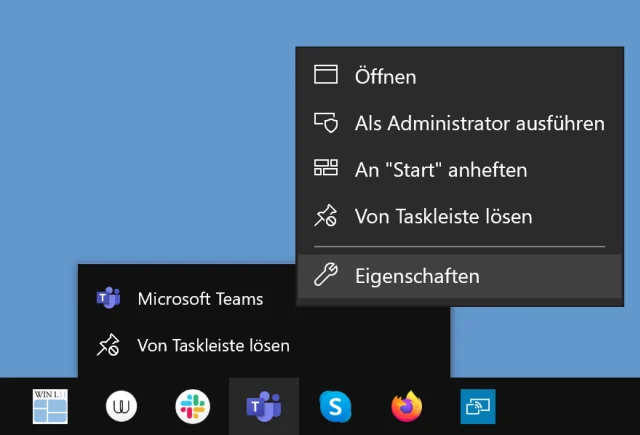This screenshot has height=435, width=640.
Task: Select An "Start" anheften
Action: click(x=460, y=169)
